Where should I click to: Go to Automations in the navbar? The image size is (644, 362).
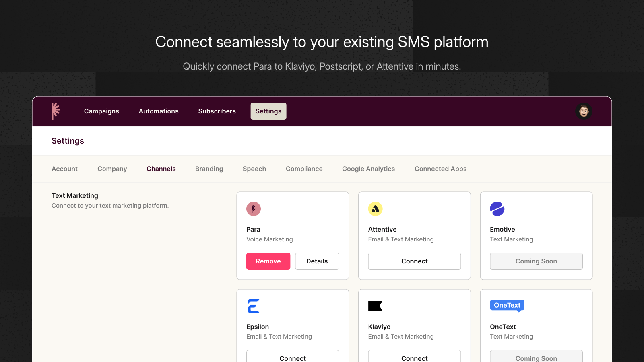click(x=159, y=111)
